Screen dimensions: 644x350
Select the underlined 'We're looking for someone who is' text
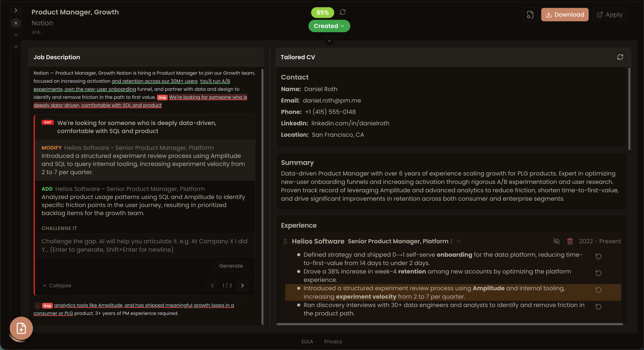point(208,97)
